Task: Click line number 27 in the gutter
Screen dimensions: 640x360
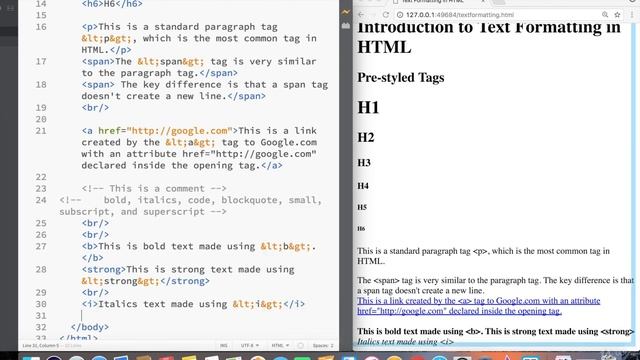Action: point(41,247)
